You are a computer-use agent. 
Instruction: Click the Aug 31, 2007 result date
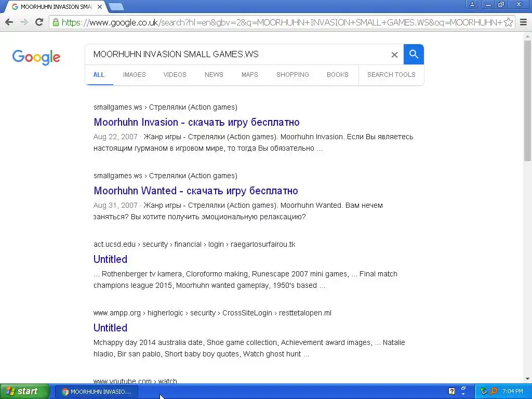[x=115, y=205]
